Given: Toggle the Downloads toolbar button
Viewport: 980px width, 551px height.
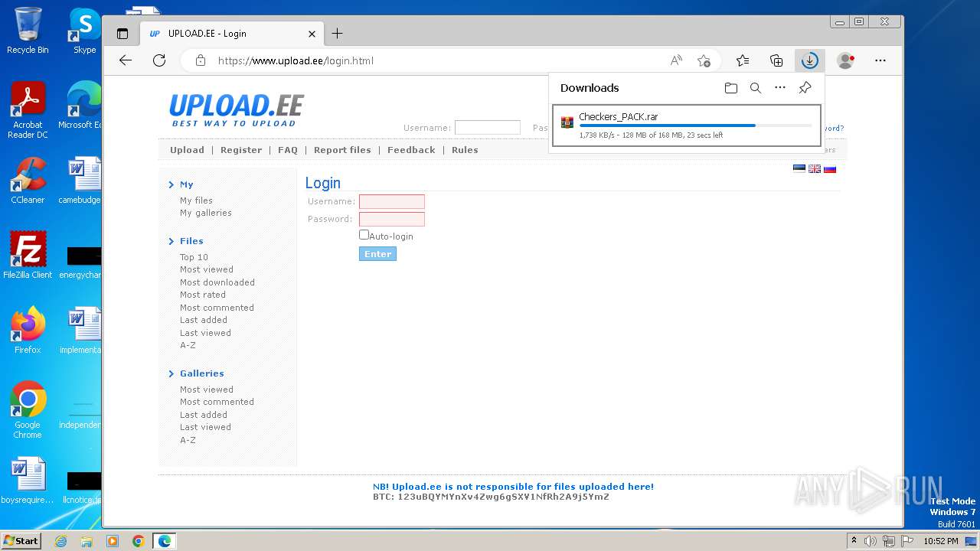Looking at the screenshot, I should click(x=809, y=60).
